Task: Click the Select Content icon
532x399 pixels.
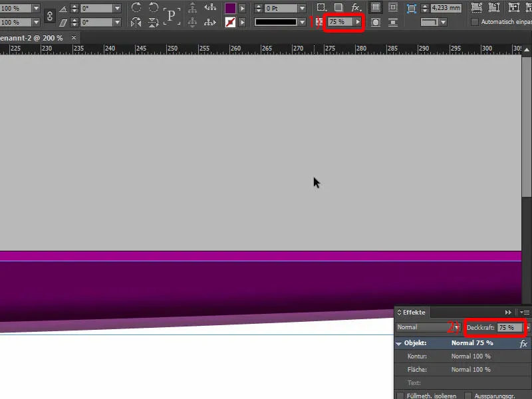Action: [192, 23]
